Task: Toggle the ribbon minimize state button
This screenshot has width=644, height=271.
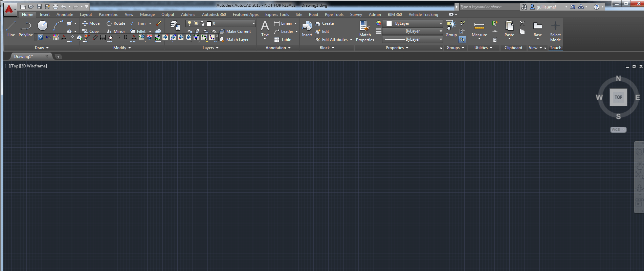Action: [451, 15]
